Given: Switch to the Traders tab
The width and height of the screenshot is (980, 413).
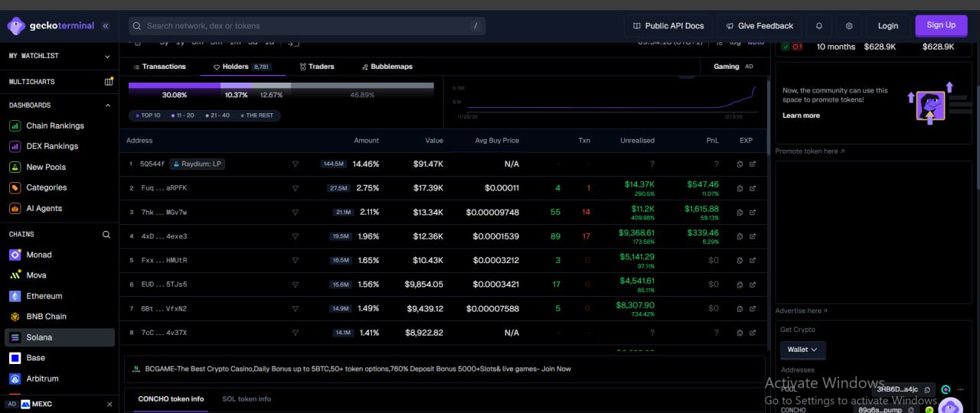Looking at the screenshot, I should pos(317,67).
